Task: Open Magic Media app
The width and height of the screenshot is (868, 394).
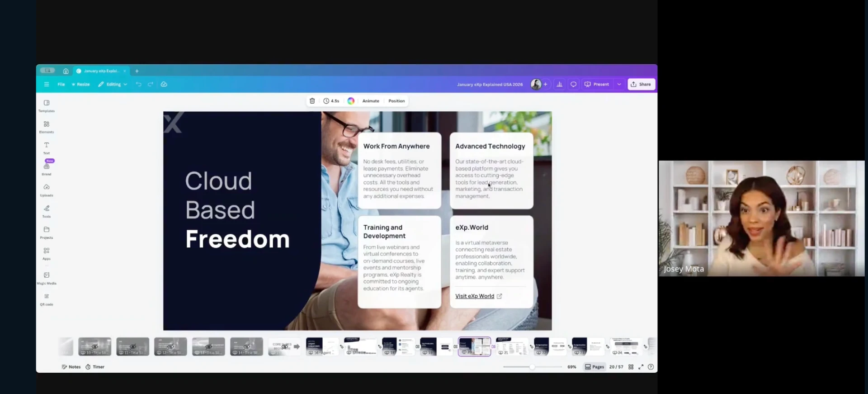Action: click(x=47, y=278)
